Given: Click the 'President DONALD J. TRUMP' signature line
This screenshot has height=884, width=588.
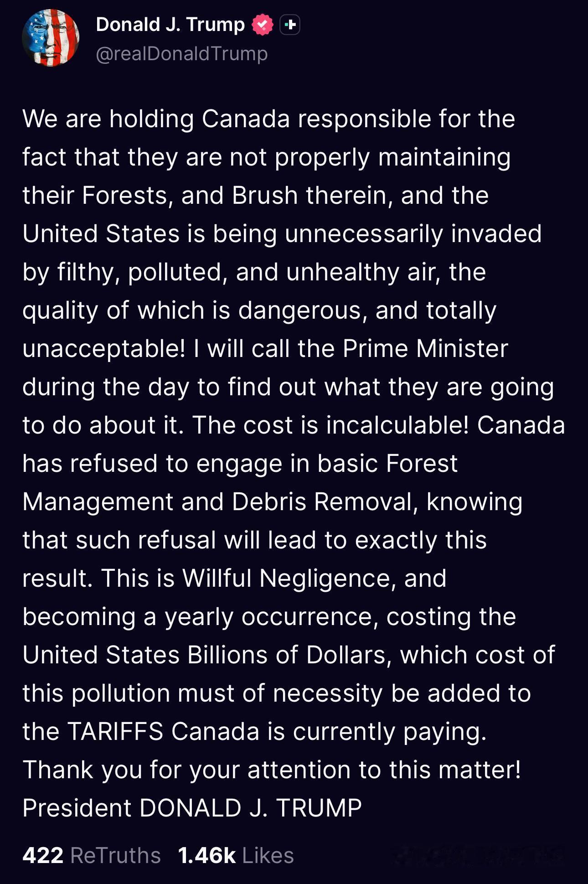Looking at the screenshot, I should point(192,808).
